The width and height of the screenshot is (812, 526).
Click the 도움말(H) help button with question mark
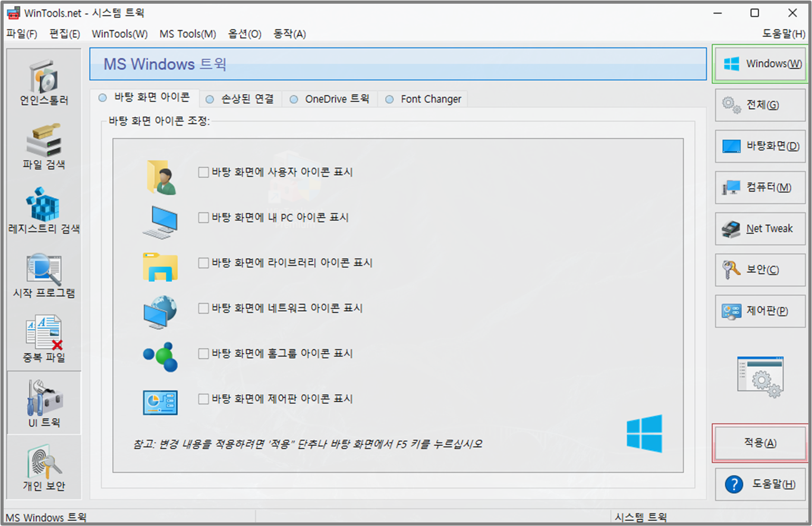(760, 484)
